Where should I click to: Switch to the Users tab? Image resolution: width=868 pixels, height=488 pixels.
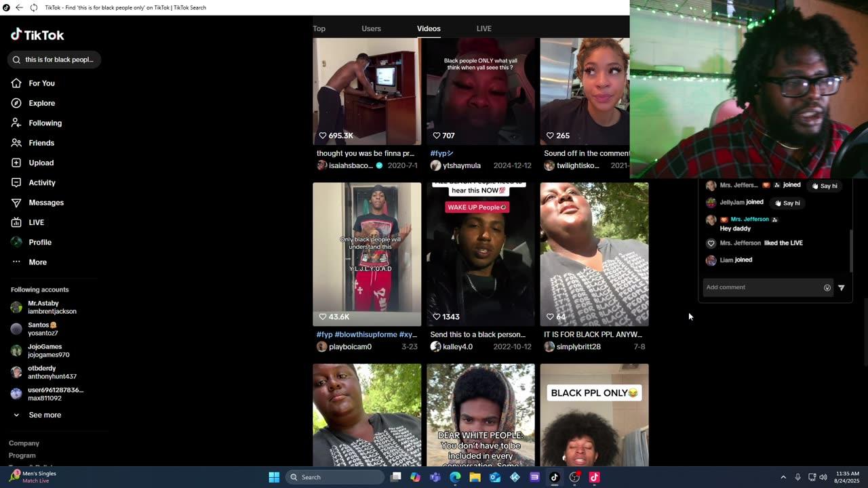coord(371,28)
